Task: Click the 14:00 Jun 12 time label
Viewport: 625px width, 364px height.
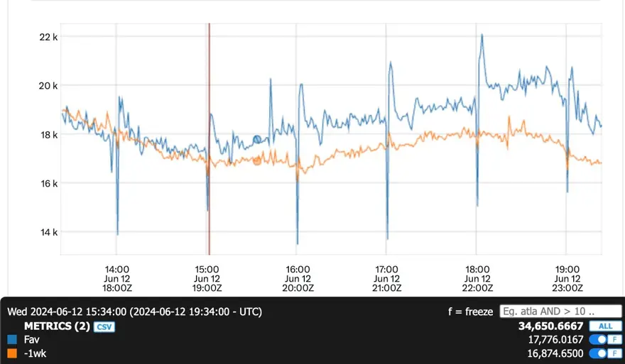Action: point(117,279)
